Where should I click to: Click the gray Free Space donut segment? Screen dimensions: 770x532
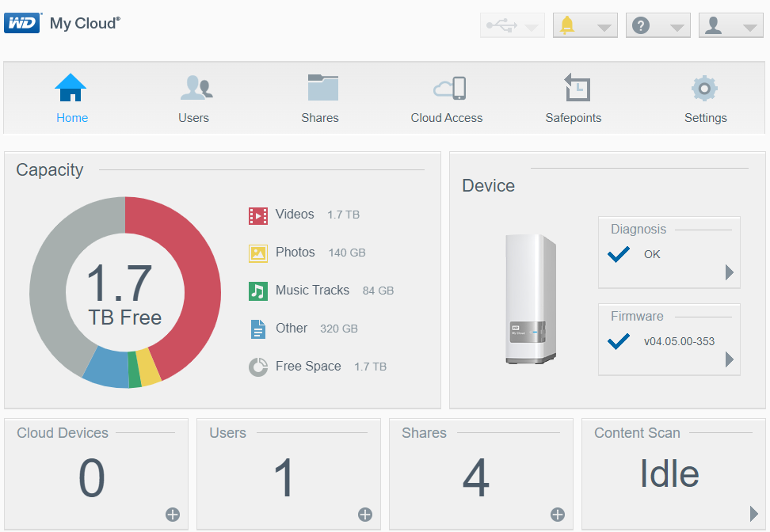[x=49, y=285]
